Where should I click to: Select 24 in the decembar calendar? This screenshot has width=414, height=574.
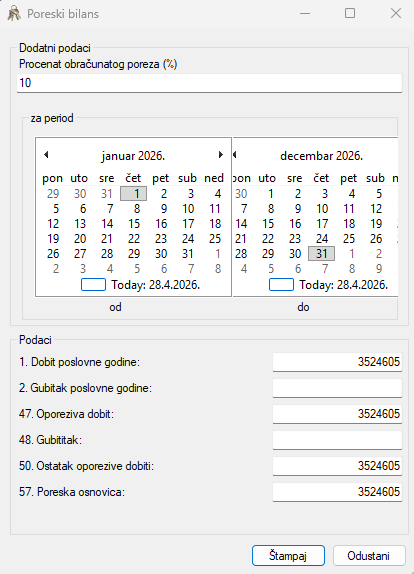coord(322,239)
